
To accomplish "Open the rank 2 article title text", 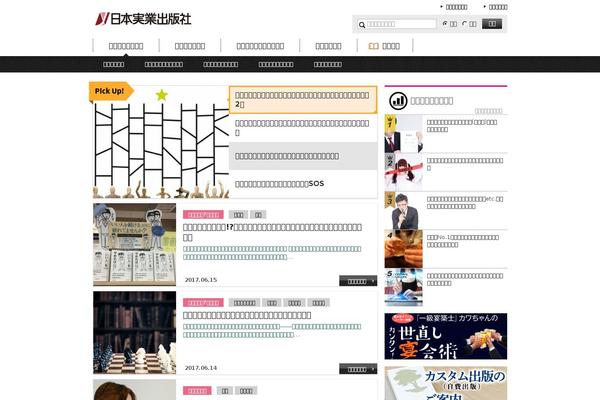I will [x=465, y=164].
